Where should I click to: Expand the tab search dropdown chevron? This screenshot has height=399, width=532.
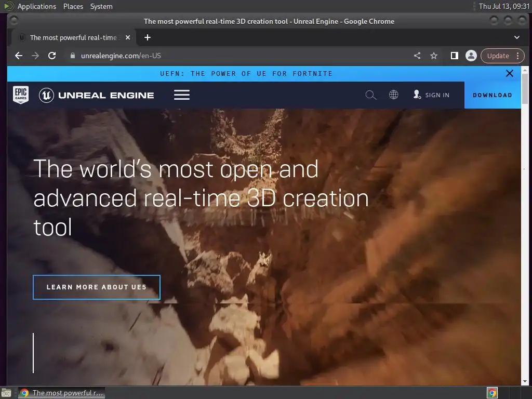(x=517, y=37)
